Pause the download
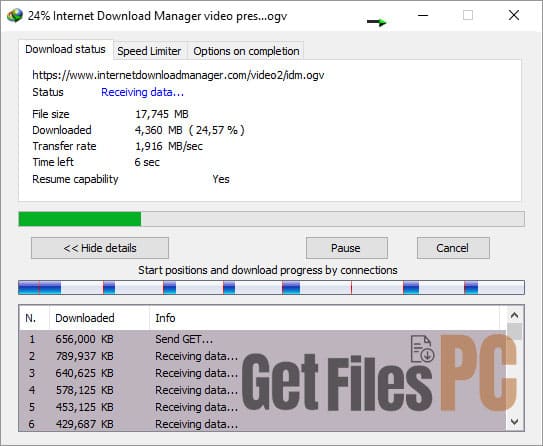 click(347, 248)
